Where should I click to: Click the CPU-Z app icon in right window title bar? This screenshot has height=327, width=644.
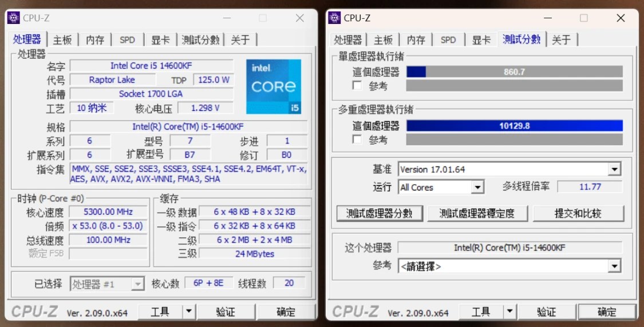click(x=334, y=18)
